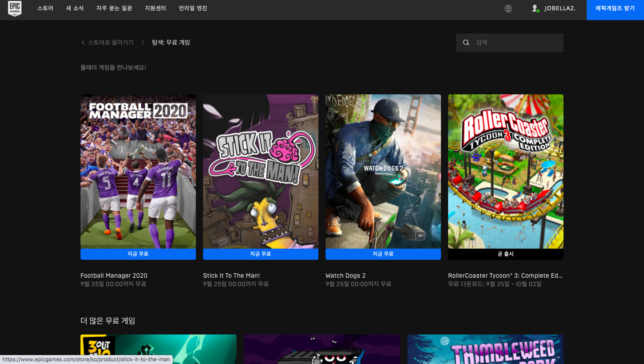Click the 더 많은 무료 게임 heading
Viewport: 644px width, 364px height.
coord(108,321)
